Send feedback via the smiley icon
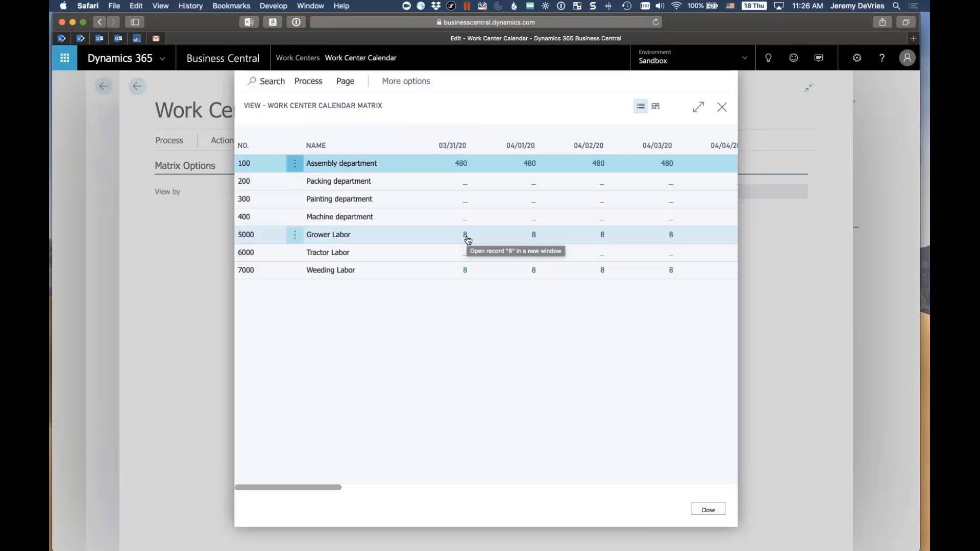980x551 pixels. (x=793, y=58)
